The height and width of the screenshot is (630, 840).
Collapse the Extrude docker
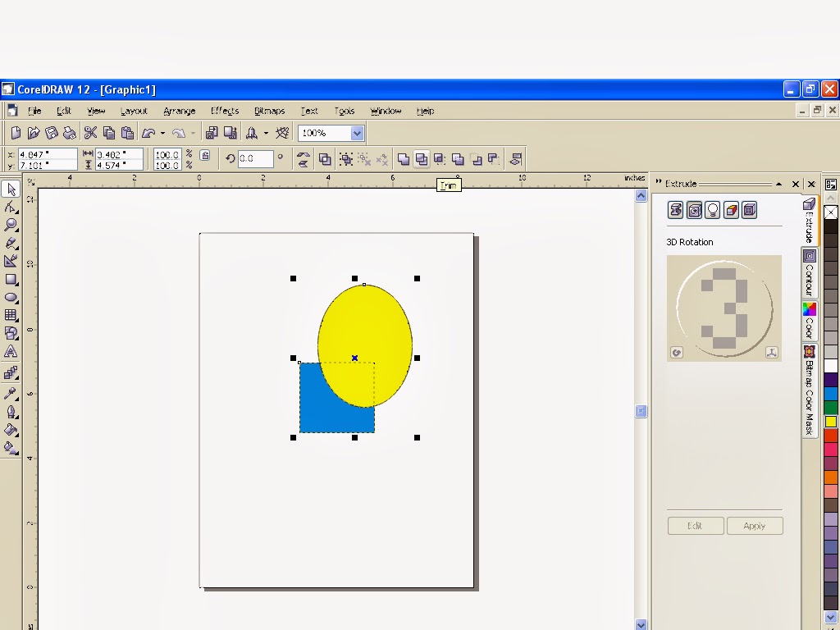coord(778,184)
